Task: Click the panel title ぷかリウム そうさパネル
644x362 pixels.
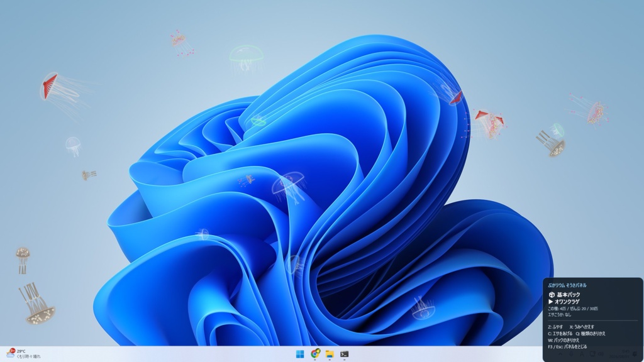Action: (x=567, y=285)
